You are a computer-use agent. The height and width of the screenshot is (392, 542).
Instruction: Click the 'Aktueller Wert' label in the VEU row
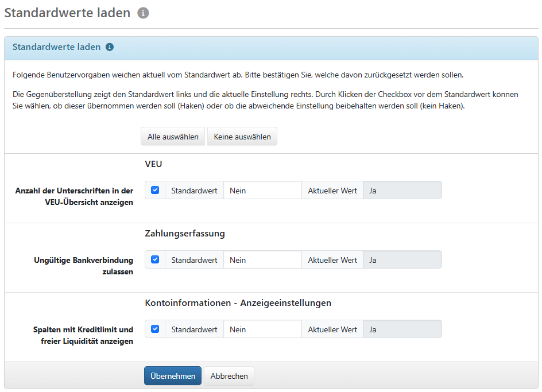point(332,191)
